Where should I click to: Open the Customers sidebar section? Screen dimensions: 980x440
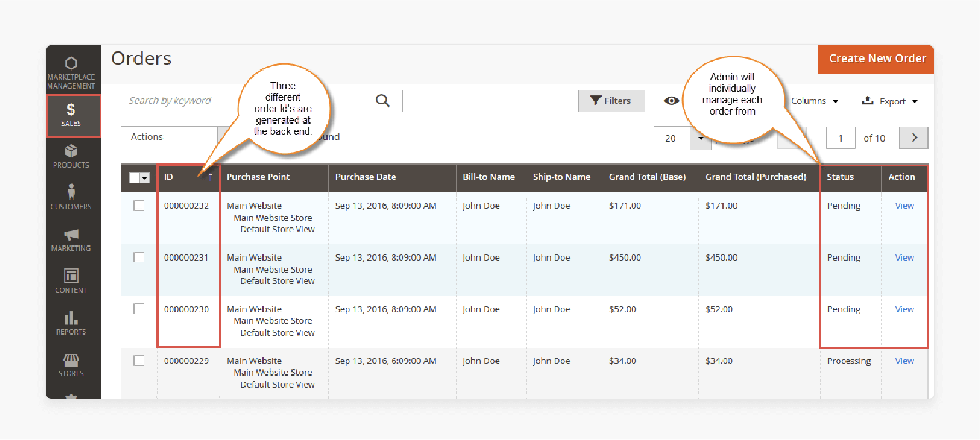point(71,197)
